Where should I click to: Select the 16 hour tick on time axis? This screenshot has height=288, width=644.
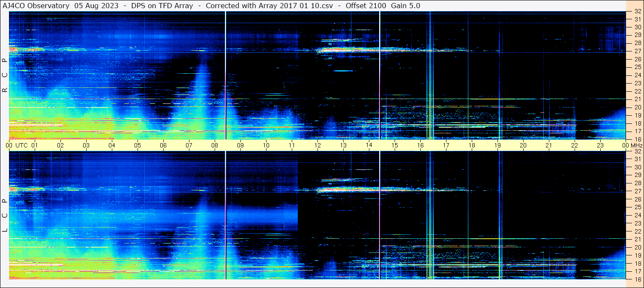(420, 145)
